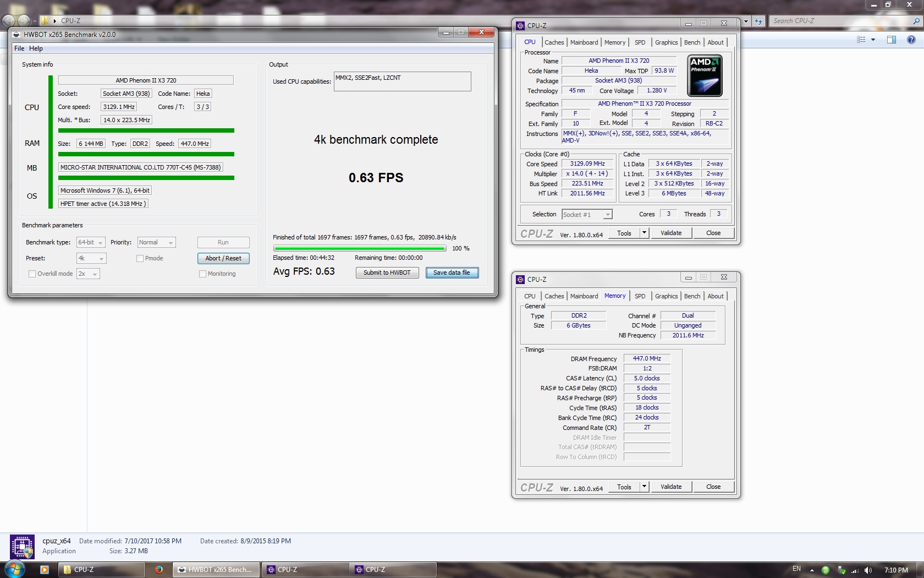Open the network signal tray icon

pos(855,570)
